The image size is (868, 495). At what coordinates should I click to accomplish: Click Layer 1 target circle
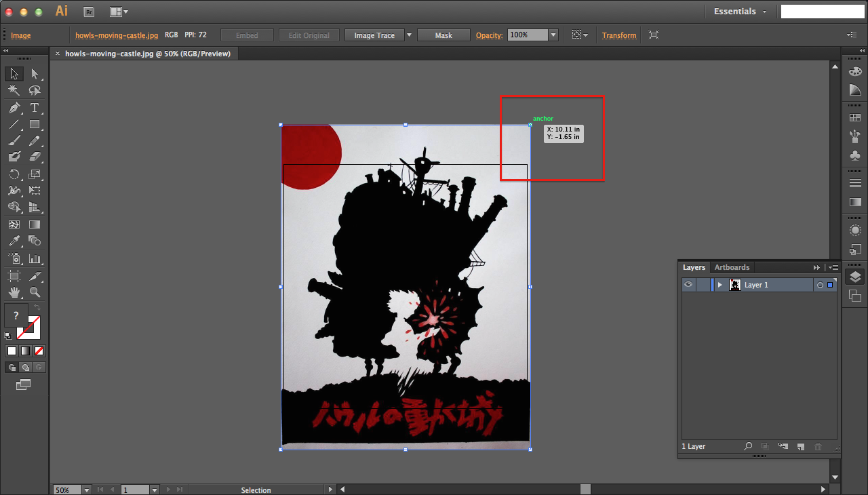click(820, 285)
